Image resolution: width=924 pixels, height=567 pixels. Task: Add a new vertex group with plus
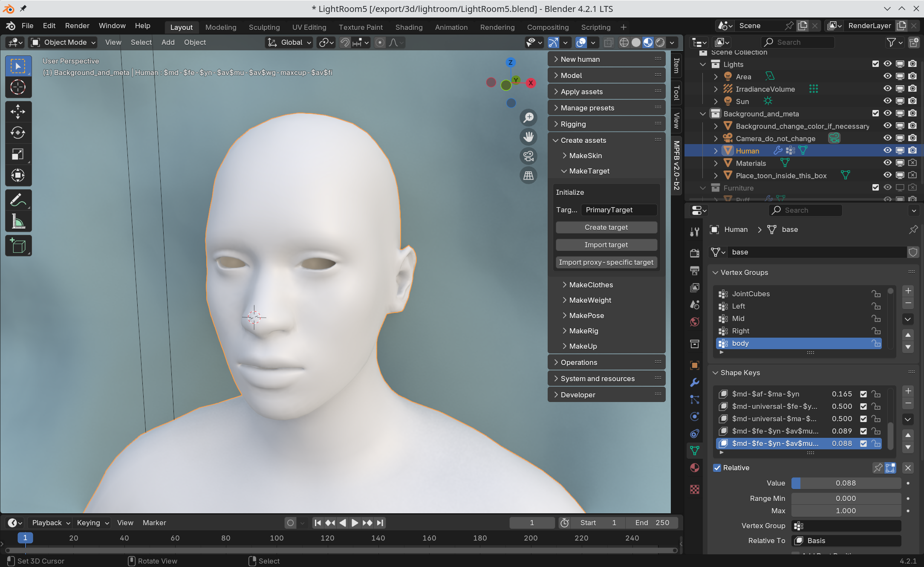pyautogui.click(x=908, y=291)
